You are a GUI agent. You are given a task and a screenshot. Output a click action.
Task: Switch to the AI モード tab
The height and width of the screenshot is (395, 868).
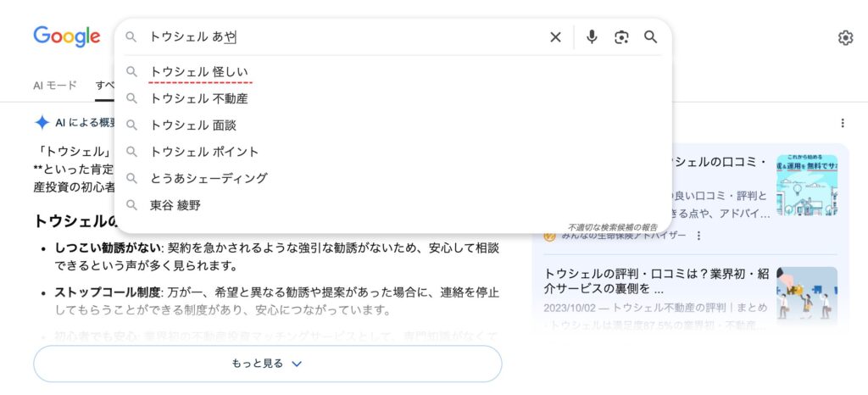(55, 85)
